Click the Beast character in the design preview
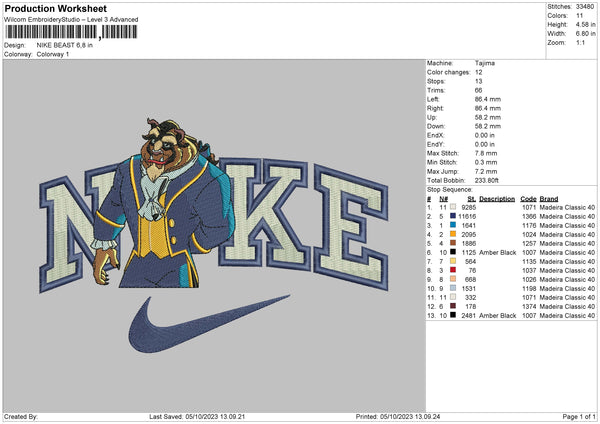The width and height of the screenshot is (600, 424). (163, 205)
